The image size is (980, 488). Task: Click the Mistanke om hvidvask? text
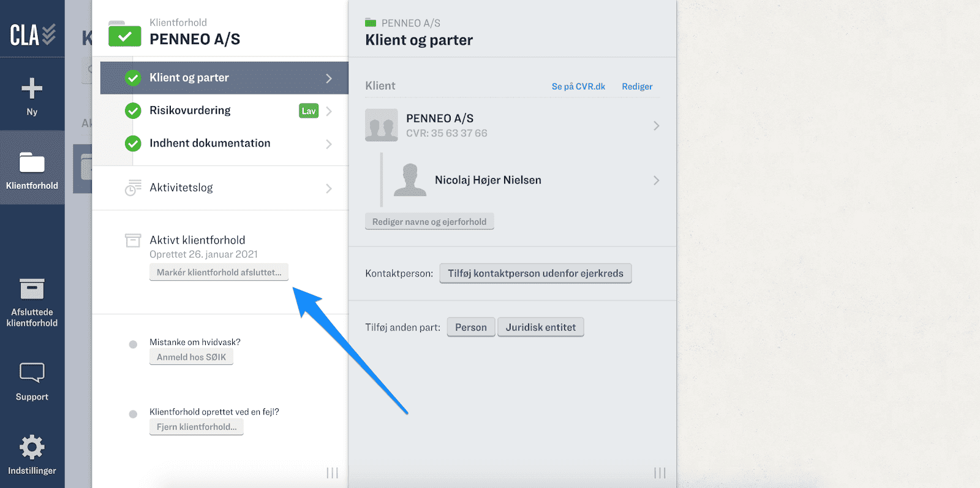(195, 342)
